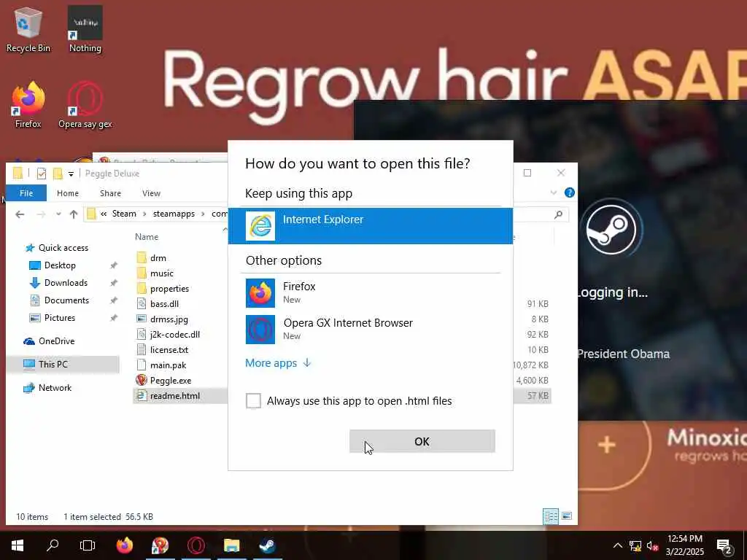
Task: Choose Opera GX Internet Browser option
Action: tap(370, 329)
